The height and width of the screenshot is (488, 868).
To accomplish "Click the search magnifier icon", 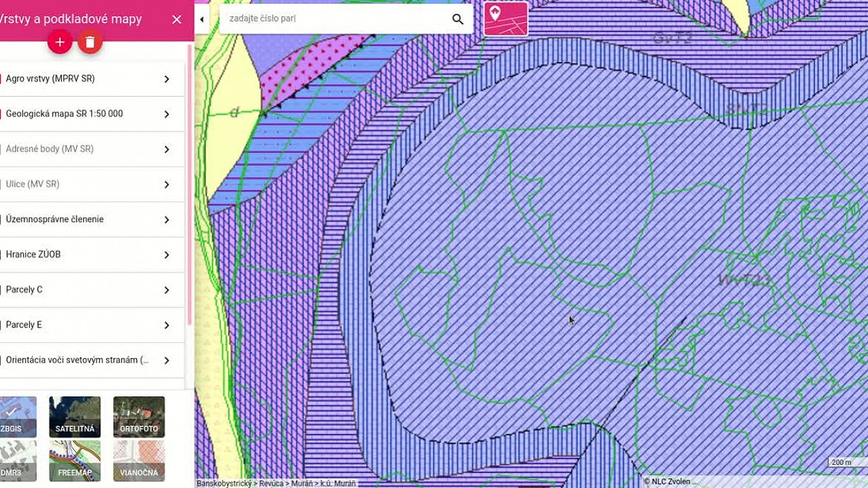I will tap(456, 18).
